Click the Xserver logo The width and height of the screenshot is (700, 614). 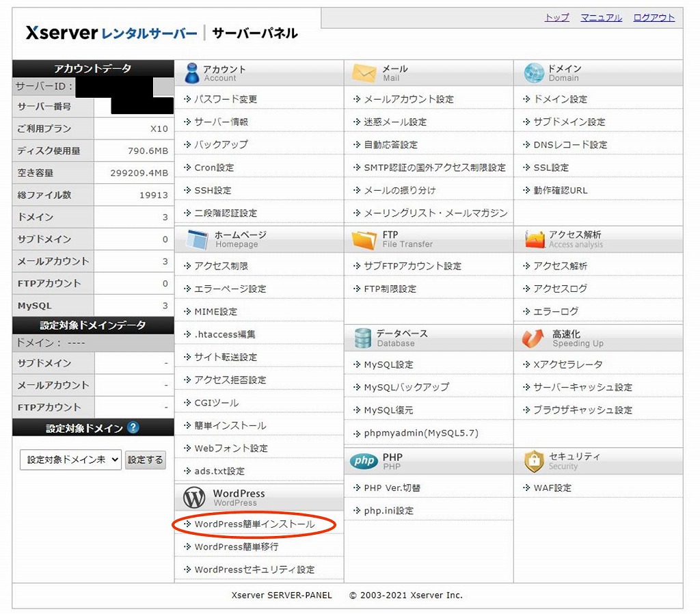111,33
